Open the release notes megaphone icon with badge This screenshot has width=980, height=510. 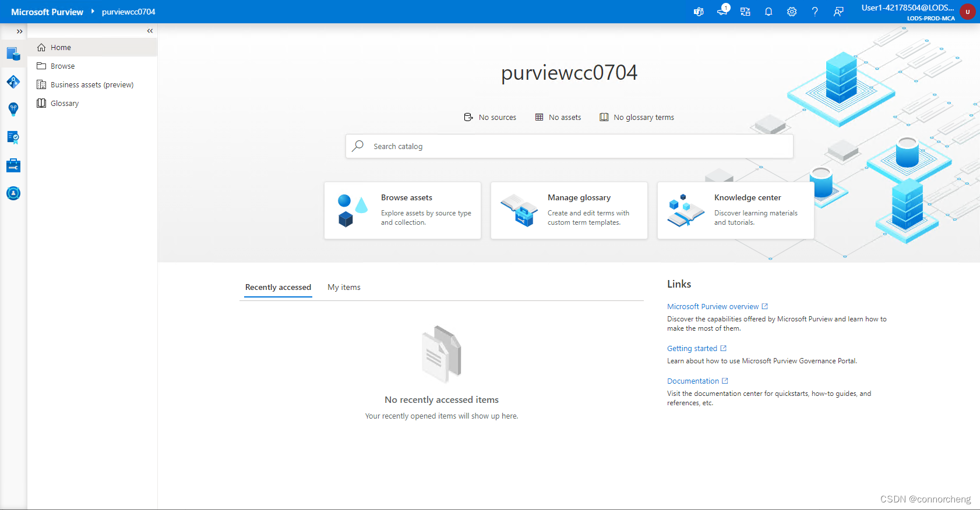722,10
